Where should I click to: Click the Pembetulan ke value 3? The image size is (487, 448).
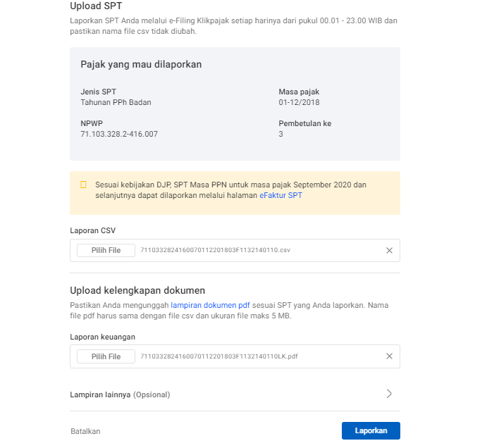281,134
